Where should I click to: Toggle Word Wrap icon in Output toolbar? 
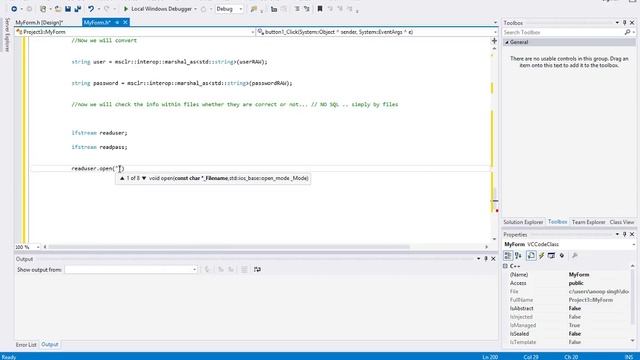click(x=257, y=269)
